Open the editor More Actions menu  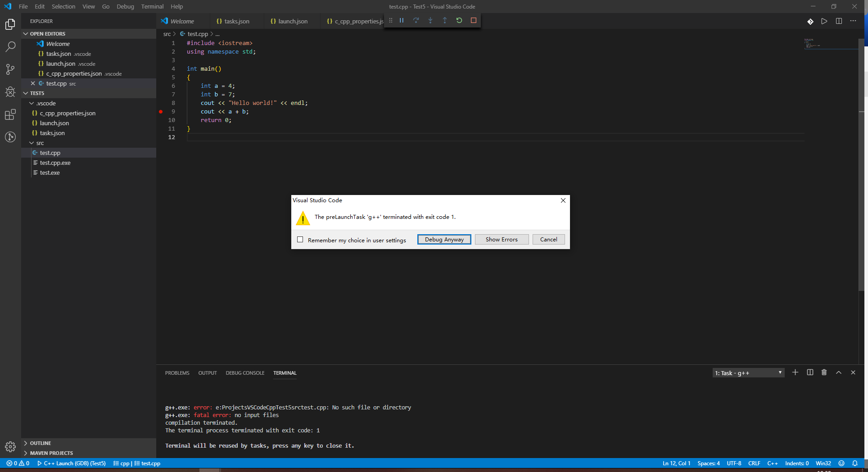[x=853, y=21]
